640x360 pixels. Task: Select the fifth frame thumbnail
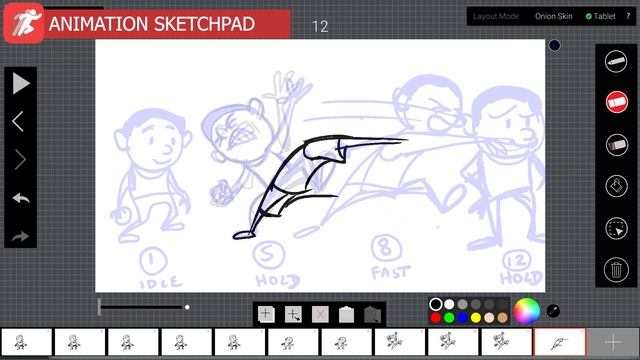click(x=240, y=342)
